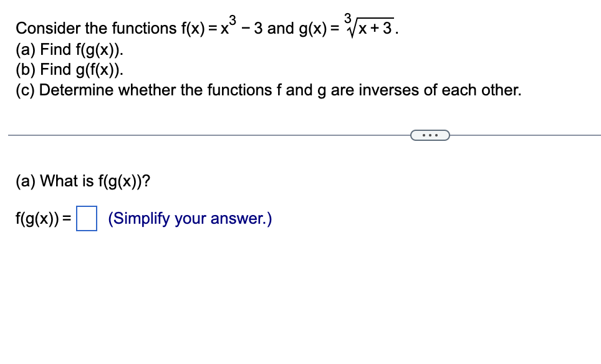Image resolution: width=601 pixels, height=364 pixels.
Task: Click the blue '(Simplify your answer.)' text
Action: (x=190, y=219)
